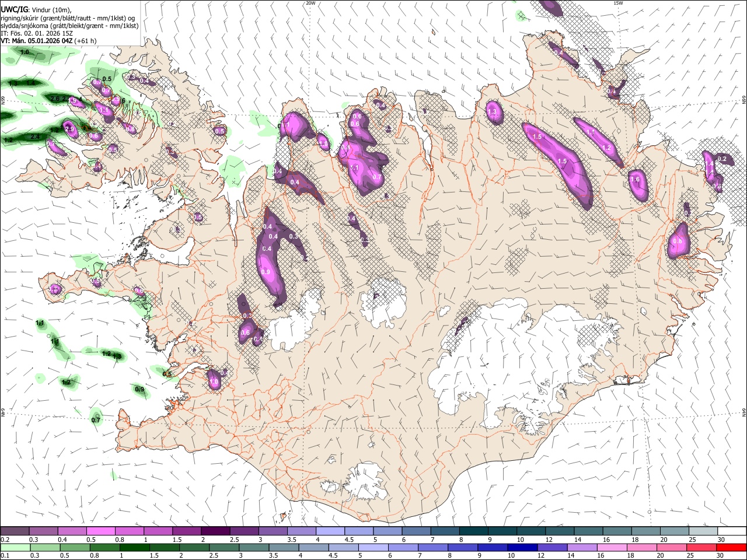Image resolution: width=747 pixels, height=560 pixels.
Task: Click the 'IT: Fös. 02. 01. 2026 15Z' line
Action: coord(37,33)
